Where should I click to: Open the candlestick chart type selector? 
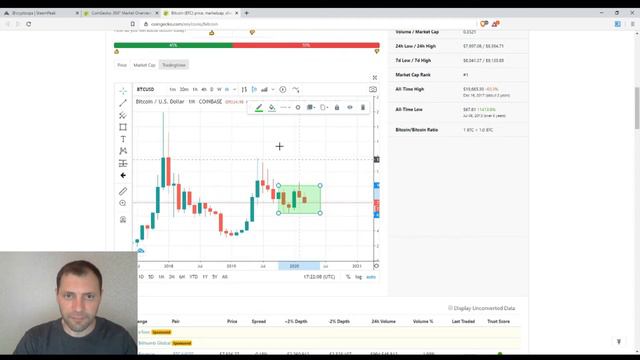254,89
